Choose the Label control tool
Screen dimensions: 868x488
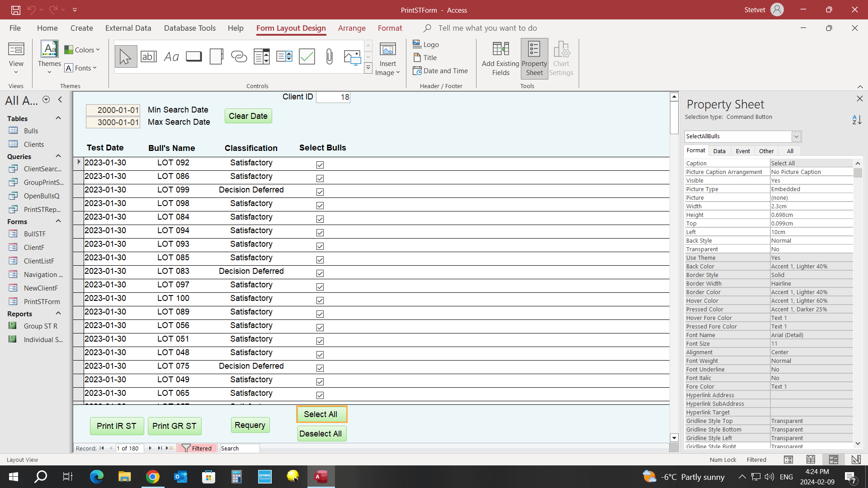pos(171,57)
